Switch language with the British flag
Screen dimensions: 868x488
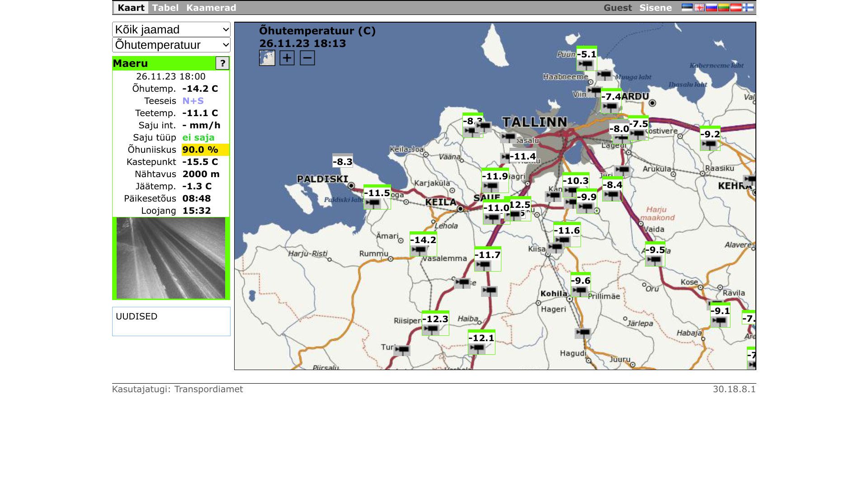coord(699,7)
